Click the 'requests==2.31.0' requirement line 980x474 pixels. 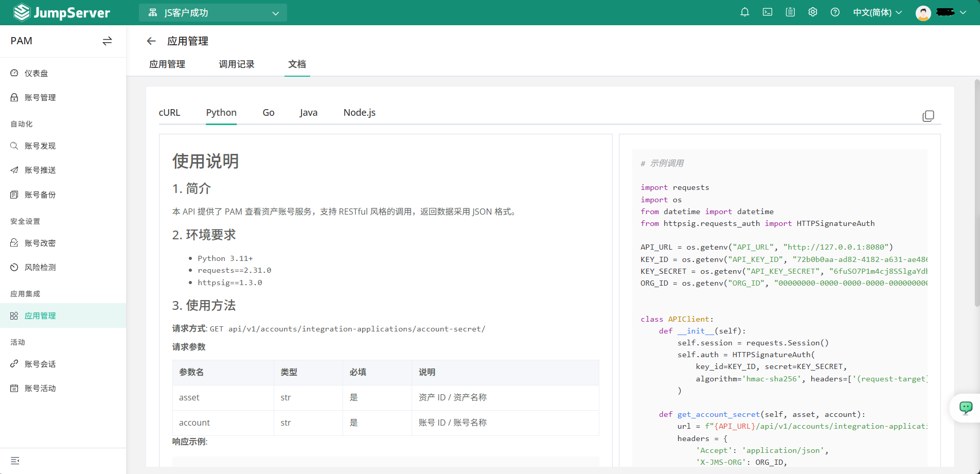(235, 270)
